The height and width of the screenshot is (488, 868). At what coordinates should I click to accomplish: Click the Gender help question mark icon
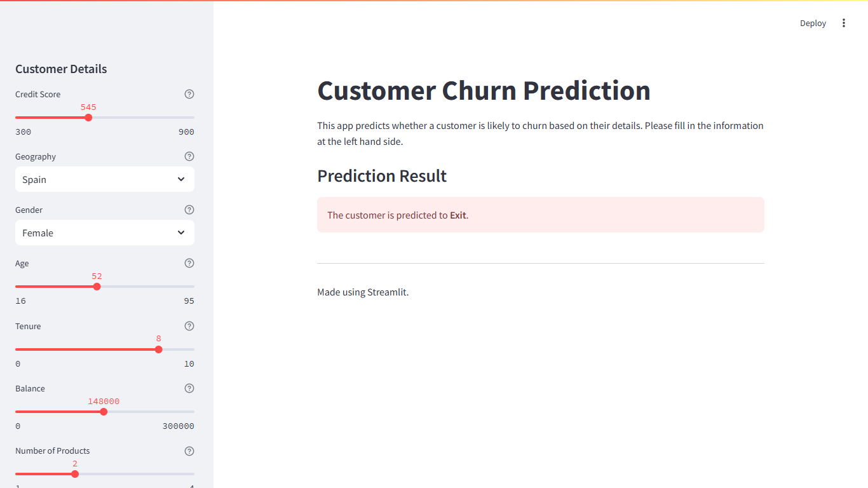(189, 209)
